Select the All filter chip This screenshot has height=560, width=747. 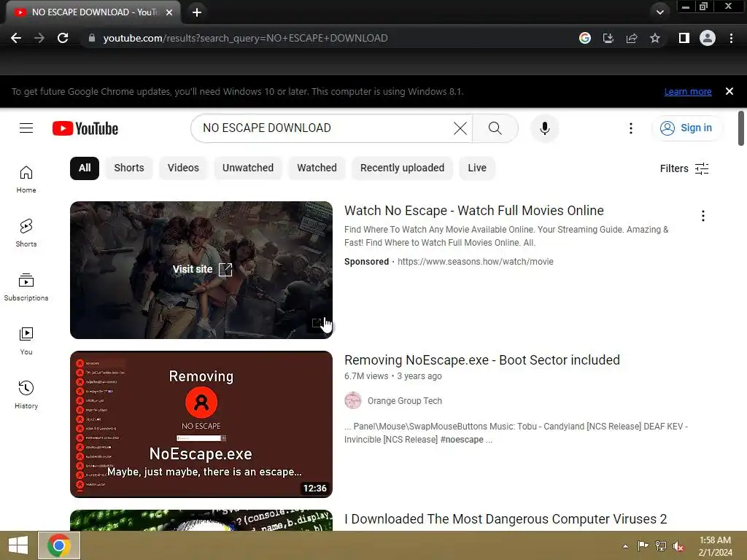[85, 168]
